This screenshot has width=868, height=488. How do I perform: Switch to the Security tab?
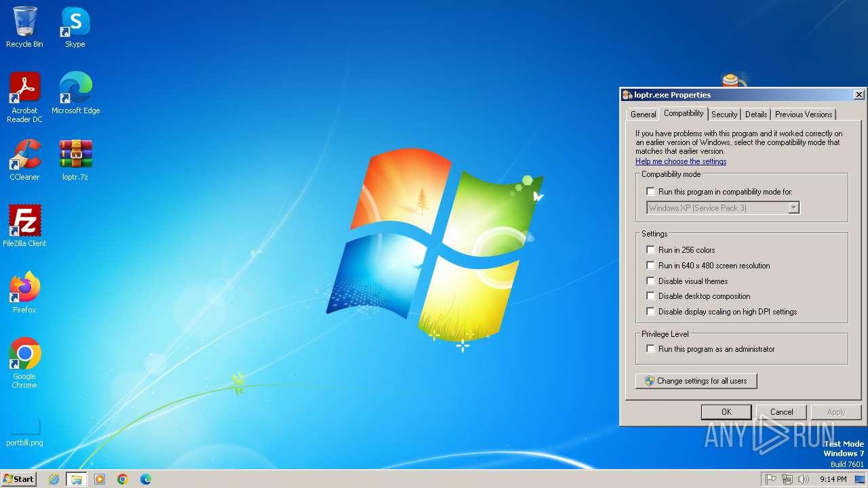click(x=724, y=115)
